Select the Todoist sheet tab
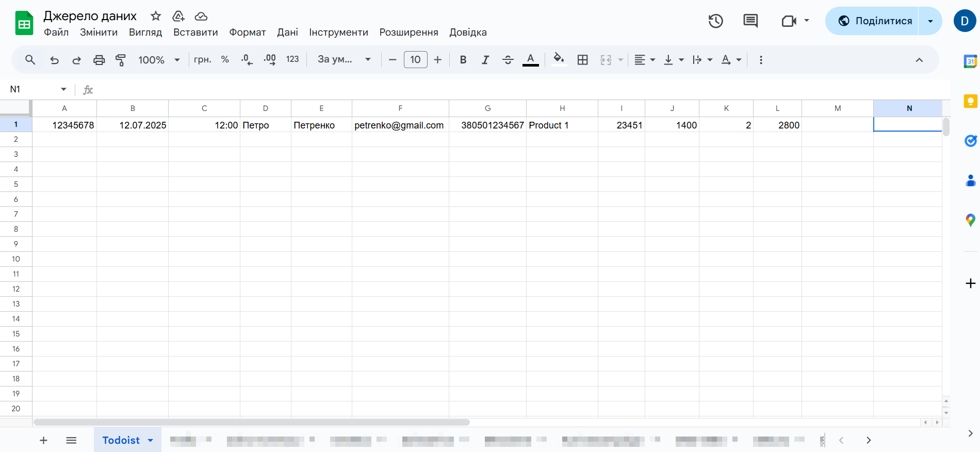The width and height of the screenshot is (980, 452). pos(127,440)
